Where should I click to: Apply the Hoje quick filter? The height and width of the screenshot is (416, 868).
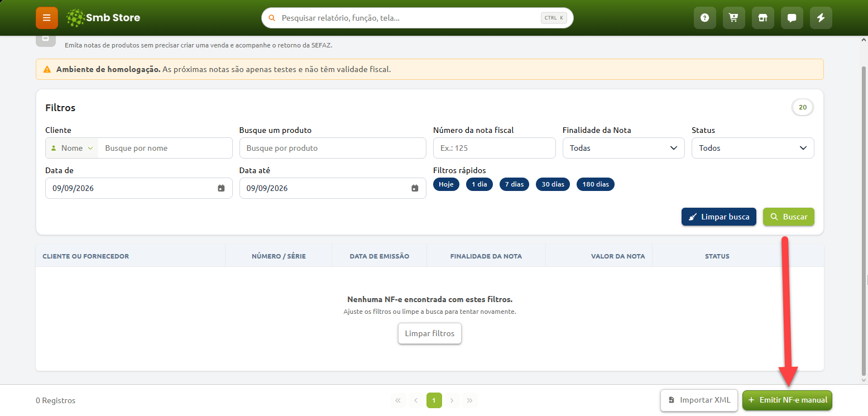pos(446,184)
